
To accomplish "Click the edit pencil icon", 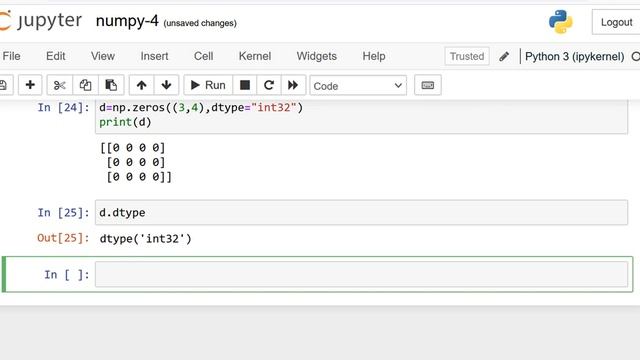I will (504, 56).
